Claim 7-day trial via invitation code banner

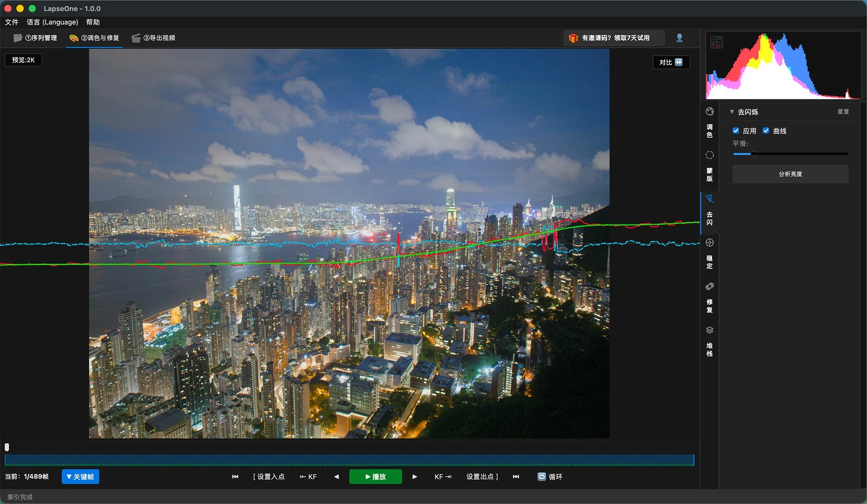(x=614, y=38)
